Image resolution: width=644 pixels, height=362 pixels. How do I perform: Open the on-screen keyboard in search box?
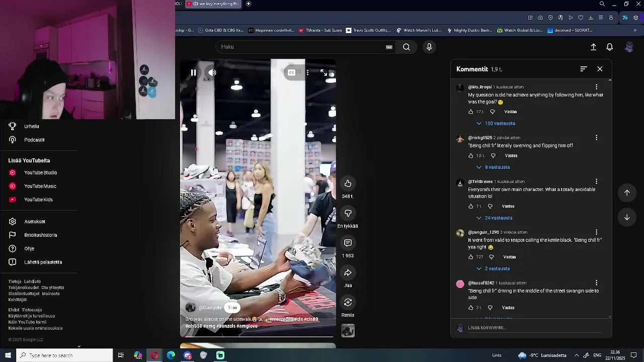389,47
